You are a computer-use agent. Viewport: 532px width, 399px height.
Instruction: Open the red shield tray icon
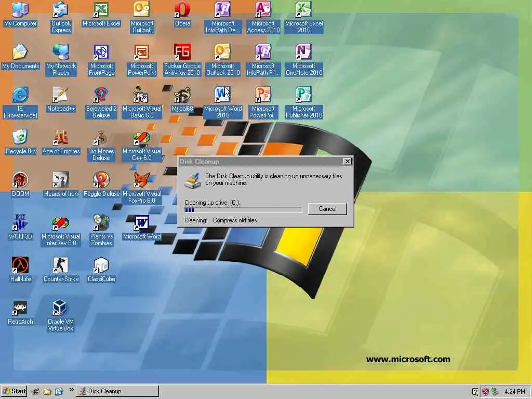pos(486,392)
